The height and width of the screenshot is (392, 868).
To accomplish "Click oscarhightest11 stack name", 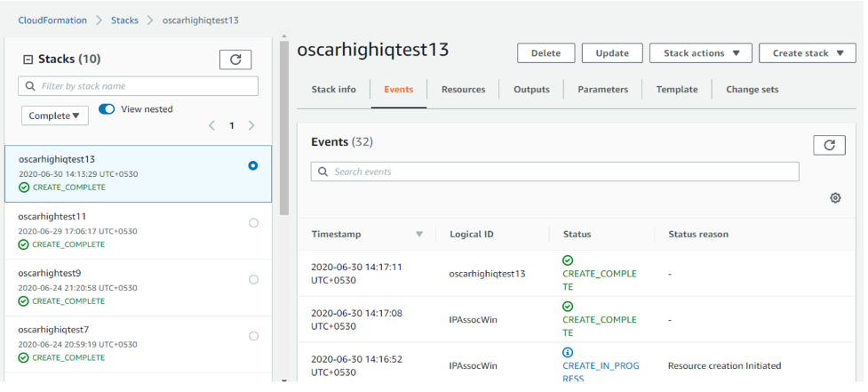I will click(52, 216).
